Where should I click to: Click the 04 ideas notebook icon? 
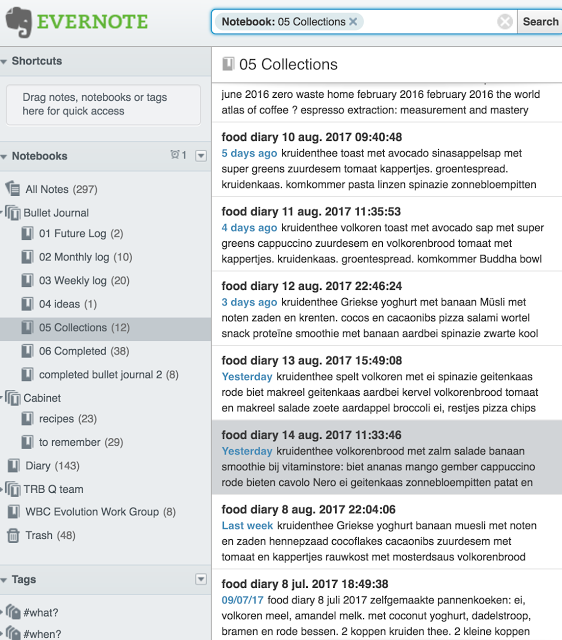pos(27,304)
